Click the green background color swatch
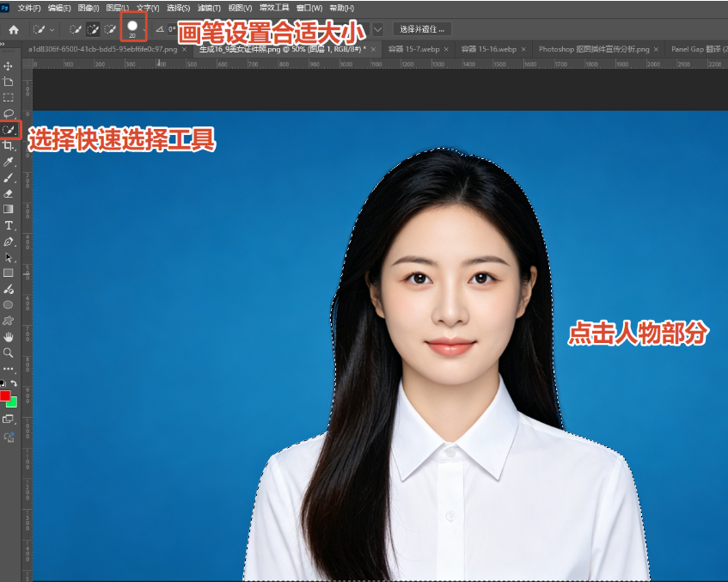The width and height of the screenshot is (728, 582). (14, 403)
